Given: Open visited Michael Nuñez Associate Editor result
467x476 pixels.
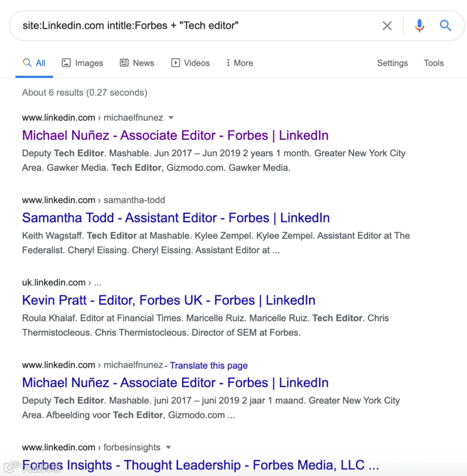Looking at the screenshot, I should (x=175, y=135).
